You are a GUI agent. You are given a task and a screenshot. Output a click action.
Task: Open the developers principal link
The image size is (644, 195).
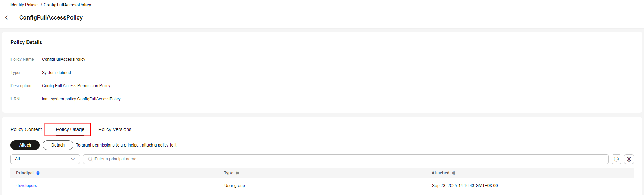[x=26, y=186]
